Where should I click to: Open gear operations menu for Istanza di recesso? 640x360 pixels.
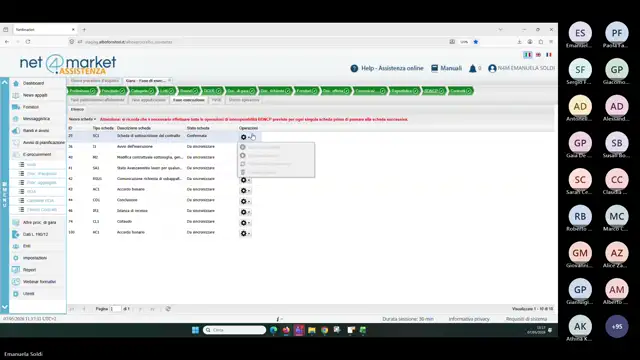tap(245, 212)
